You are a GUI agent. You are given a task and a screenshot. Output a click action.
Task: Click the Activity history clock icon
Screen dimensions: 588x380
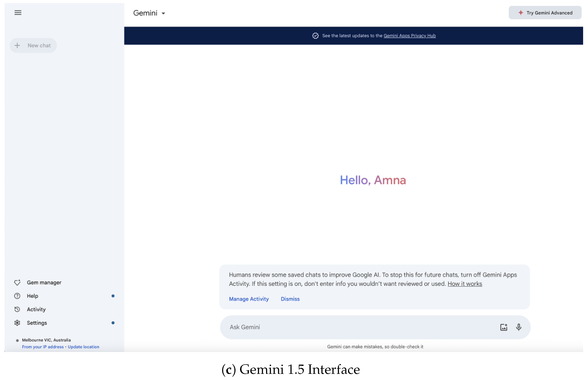click(17, 309)
